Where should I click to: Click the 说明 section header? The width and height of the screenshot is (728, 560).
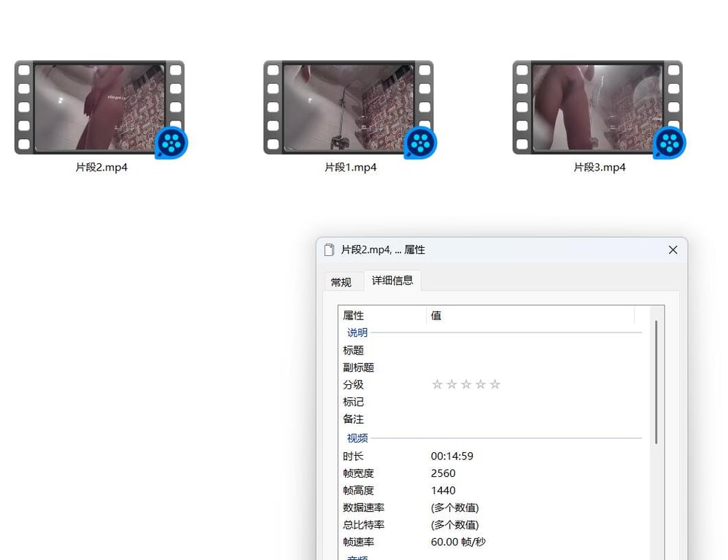coord(357,332)
